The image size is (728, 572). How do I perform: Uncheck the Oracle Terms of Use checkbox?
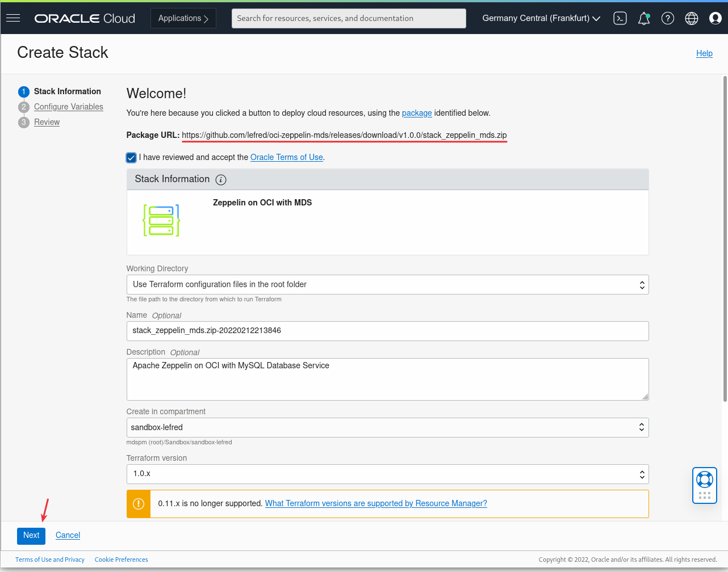click(x=131, y=157)
